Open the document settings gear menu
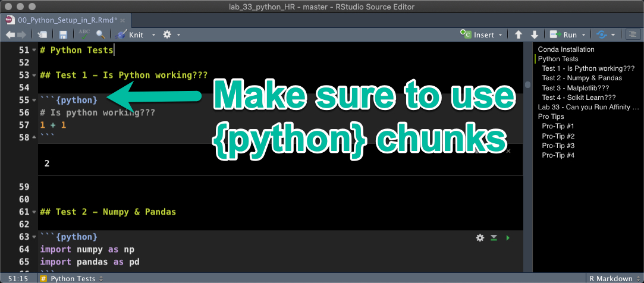644x283 pixels. coord(167,34)
